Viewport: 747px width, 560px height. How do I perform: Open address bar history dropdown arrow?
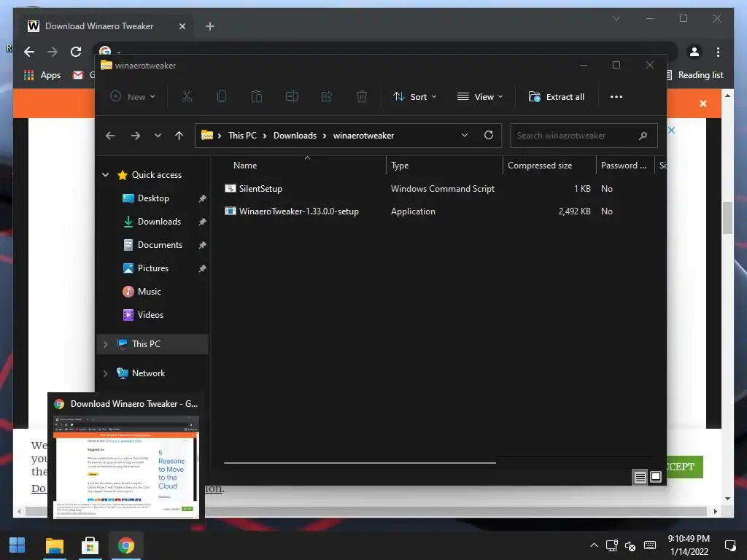coord(465,135)
